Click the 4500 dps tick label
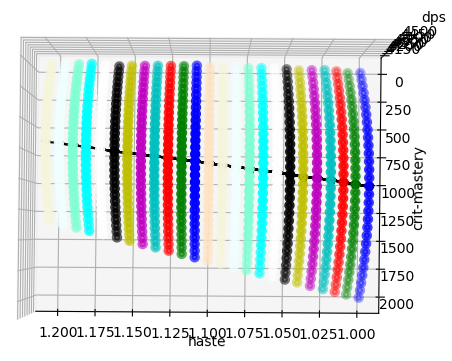Screen dimensions: 452x361 click(419, 32)
